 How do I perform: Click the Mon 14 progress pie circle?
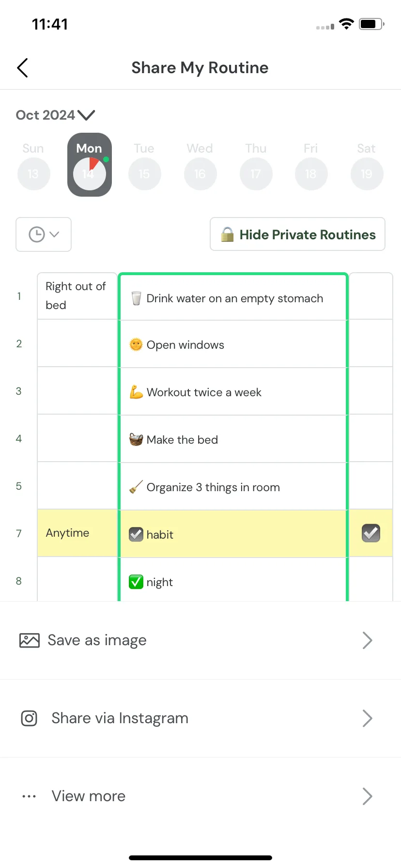[90, 173]
